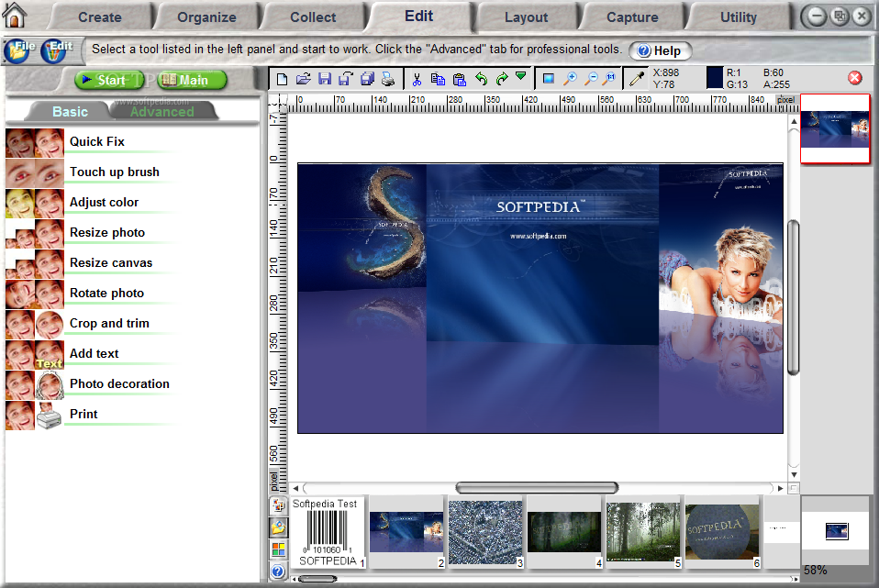Click the Save All icon
The width and height of the screenshot is (879, 588).
click(x=367, y=79)
